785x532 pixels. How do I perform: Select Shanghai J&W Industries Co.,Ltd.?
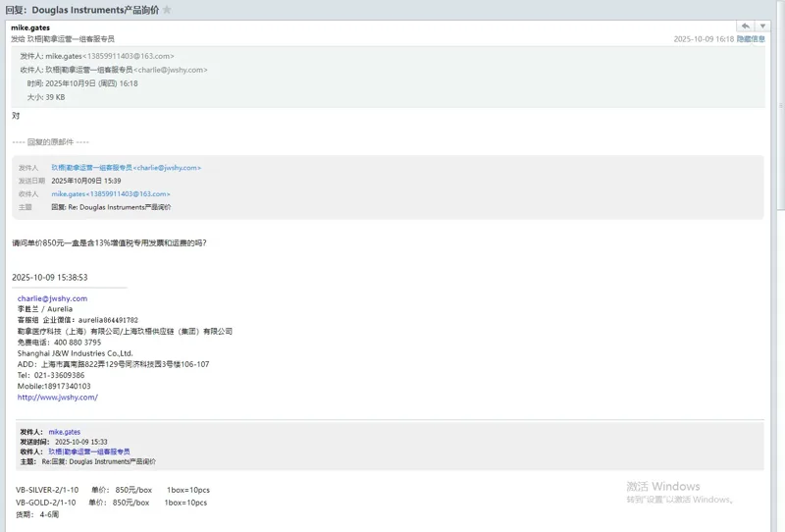point(76,353)
